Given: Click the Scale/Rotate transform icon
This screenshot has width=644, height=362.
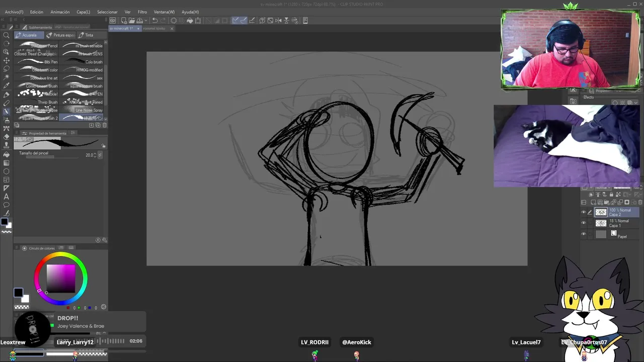Looking at the screenshot, I should 198,21.
